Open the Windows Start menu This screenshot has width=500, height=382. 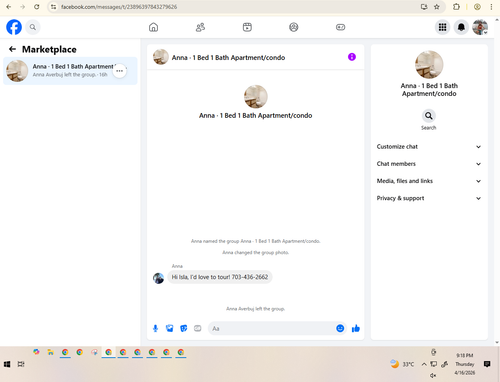coord(7,364)
